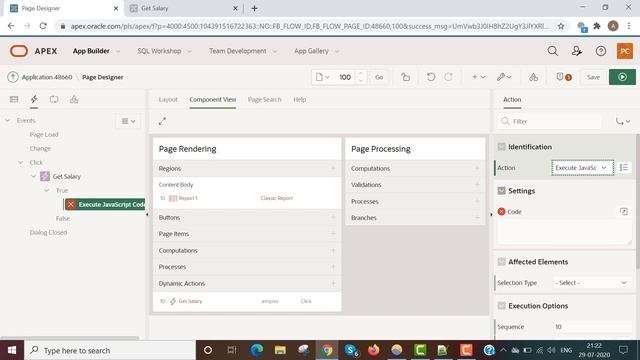The height and width of the screenshot is (360, 640).
Task: Add a new Region with plus icon
Action: coord(333,168)
